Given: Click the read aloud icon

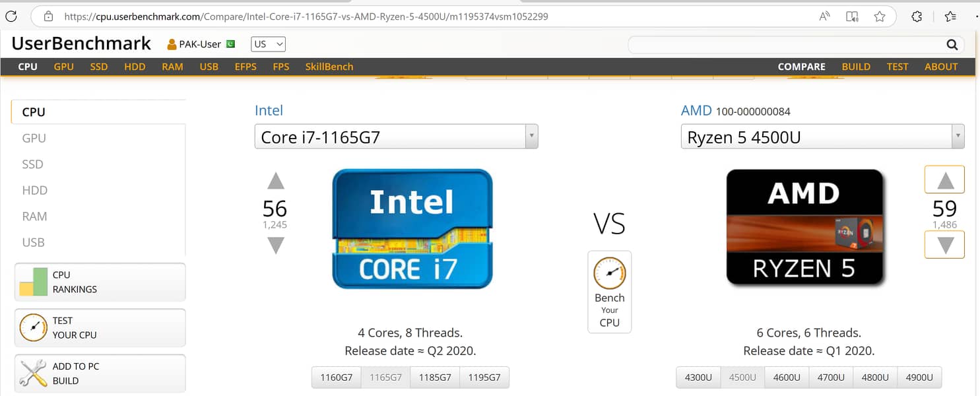Looking at the screenshot, I should (x=824, y=16).
